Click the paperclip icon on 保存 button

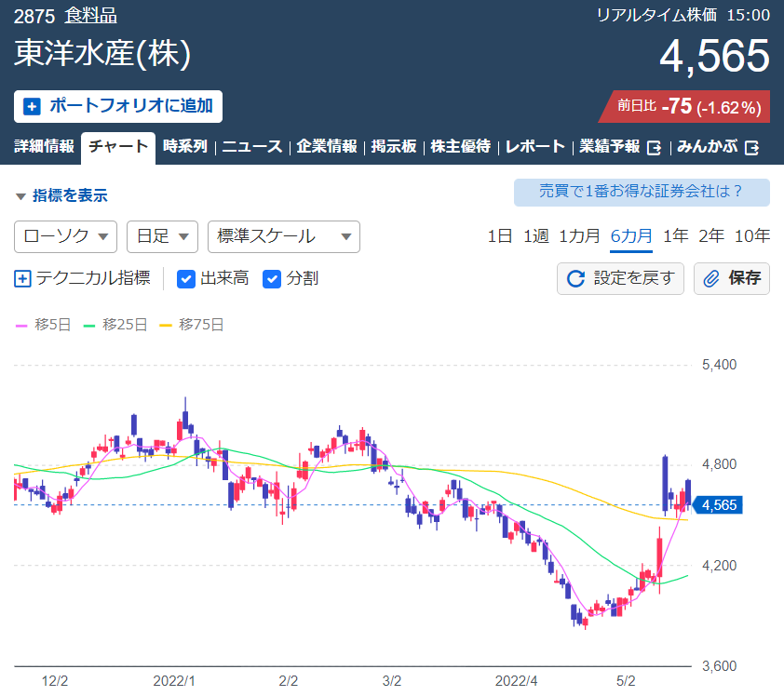711,278
